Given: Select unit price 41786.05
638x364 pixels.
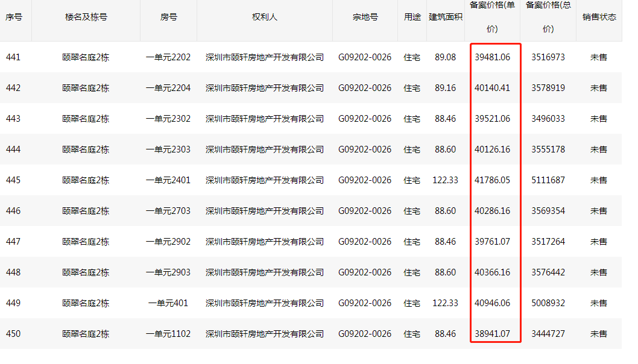Looking at the screenshot, I should (x=492, y=180).
